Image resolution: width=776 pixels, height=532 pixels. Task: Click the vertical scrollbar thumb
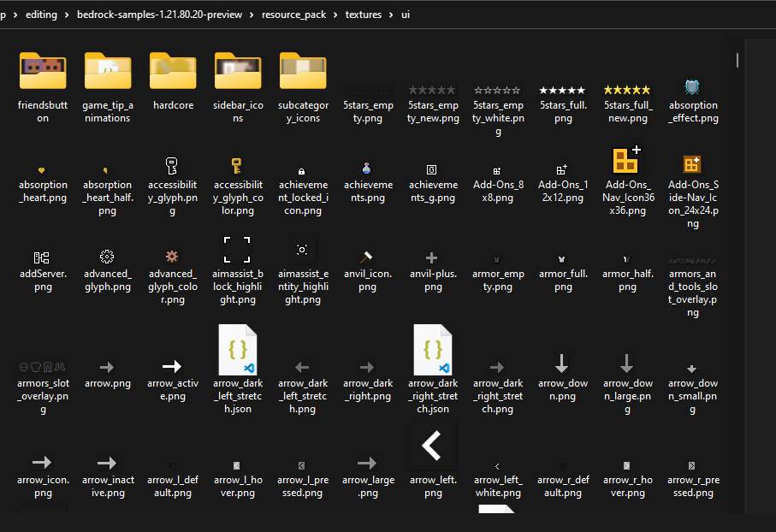point(737,60)
